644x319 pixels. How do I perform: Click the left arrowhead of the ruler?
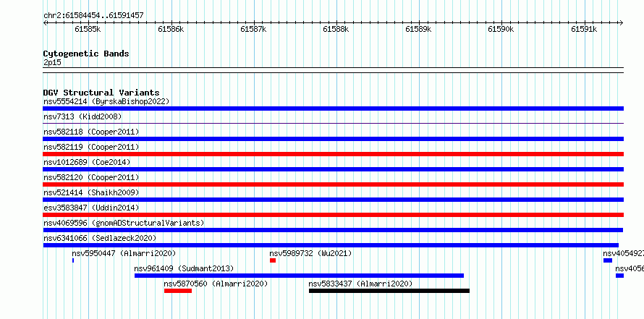point(45,23)
